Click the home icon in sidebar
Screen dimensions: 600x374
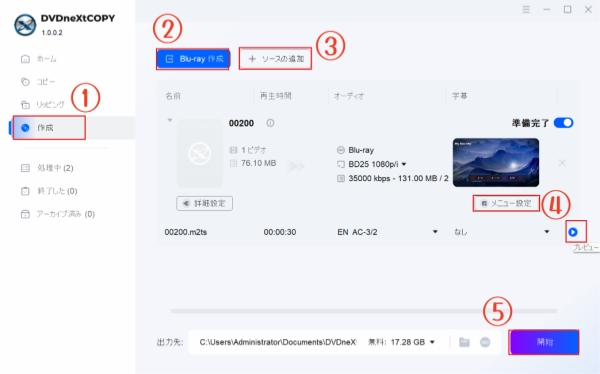click(25, 59)
